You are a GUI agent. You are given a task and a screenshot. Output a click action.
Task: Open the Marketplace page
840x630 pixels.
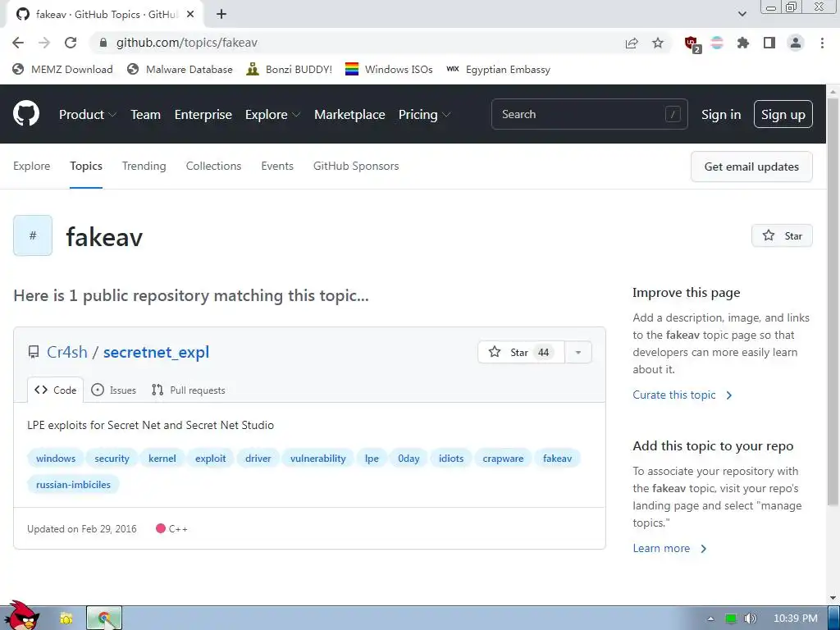click(x=349, y=115)
